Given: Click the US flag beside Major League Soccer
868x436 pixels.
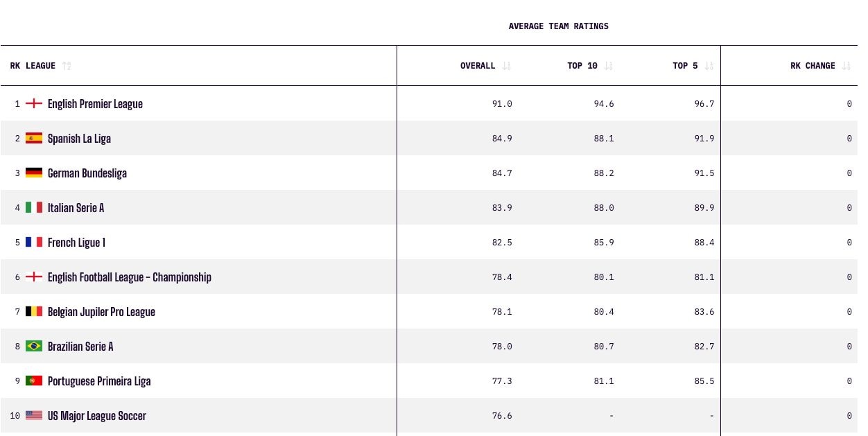Looking at the screenshot, I should 34,415.
